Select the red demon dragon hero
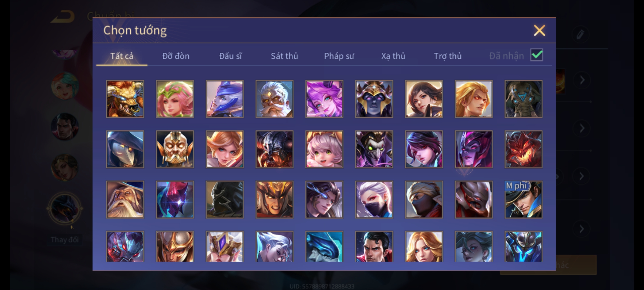 (524, 149)
